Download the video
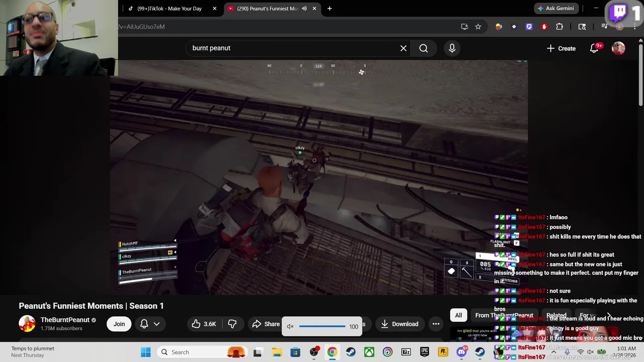The width and height of the screenshot is (644, 362). tap(400, 324)
